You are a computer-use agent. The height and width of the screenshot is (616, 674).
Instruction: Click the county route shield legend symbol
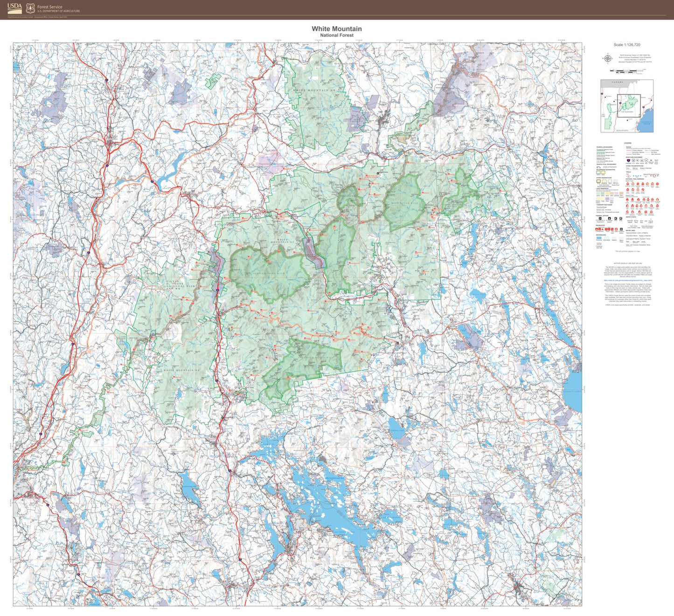641,160
